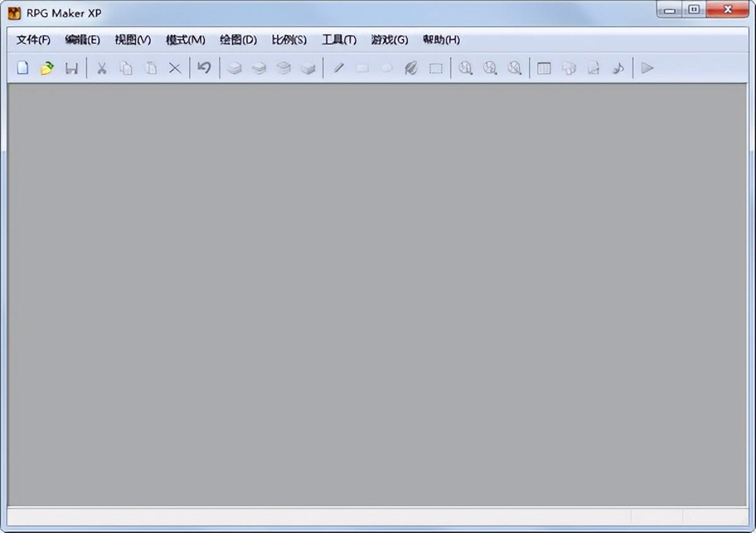Screen dimensions: 756x533
Task: Open the 帮助(H) menu
Action: (441, 40)
